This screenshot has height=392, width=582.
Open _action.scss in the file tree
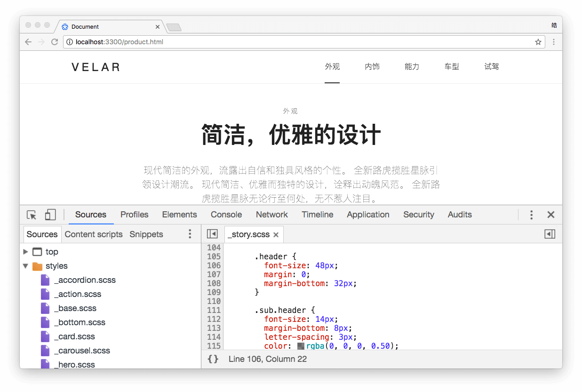click(x=78, y=294)
